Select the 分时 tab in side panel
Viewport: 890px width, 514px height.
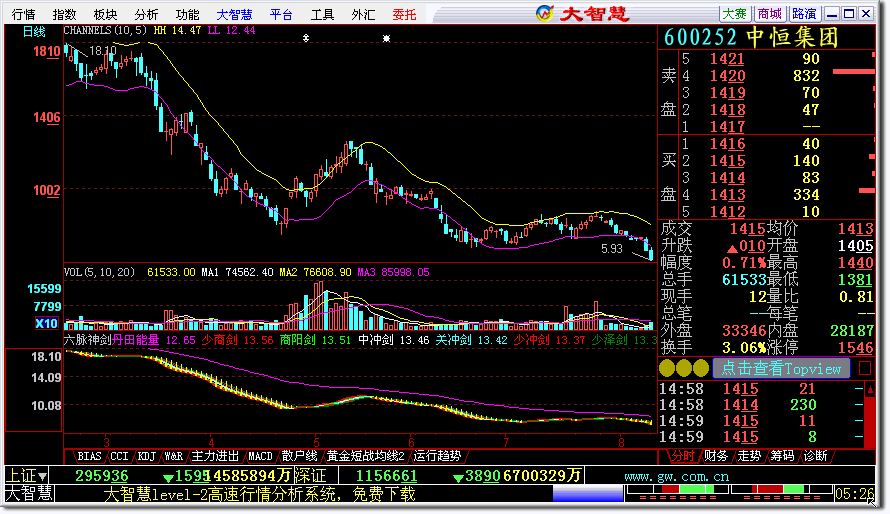click(x=683, y=456)
